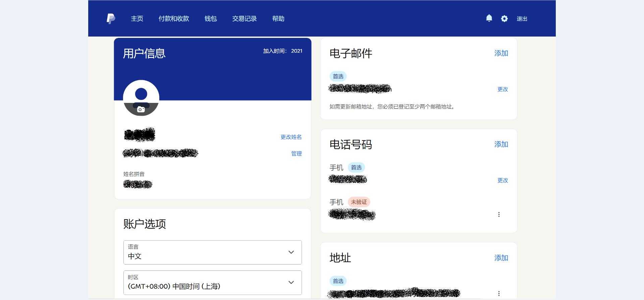Click 更改姓名 link

click(291, 137)
